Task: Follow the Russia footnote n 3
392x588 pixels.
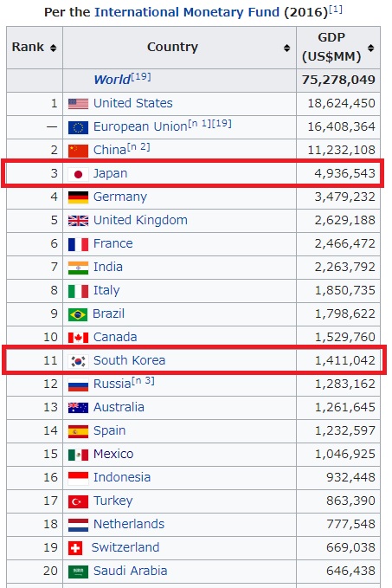Action: pos(143,381)
